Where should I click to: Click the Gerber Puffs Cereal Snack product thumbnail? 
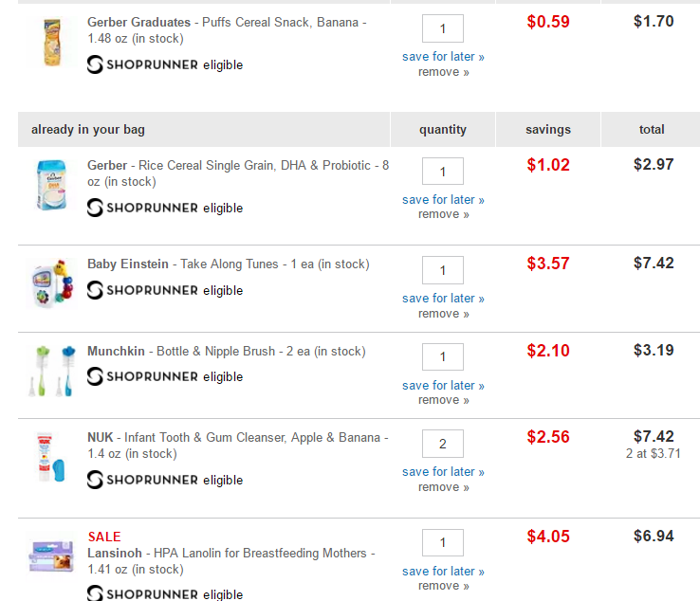(52, 43)
